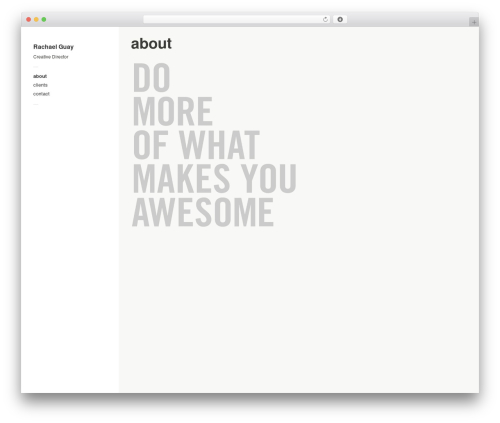The width and height of the screenshot is (500, 423).
Task: Maximize window with green button
Action: pos(44,20)
